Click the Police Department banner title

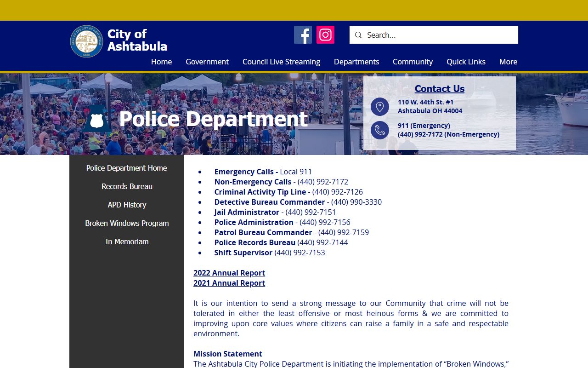213,120
